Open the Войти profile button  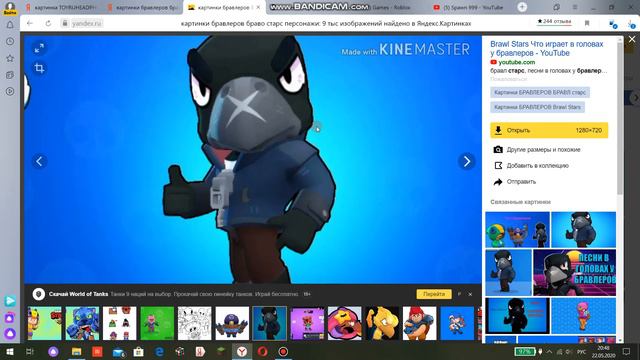click(x=10, y=8)
